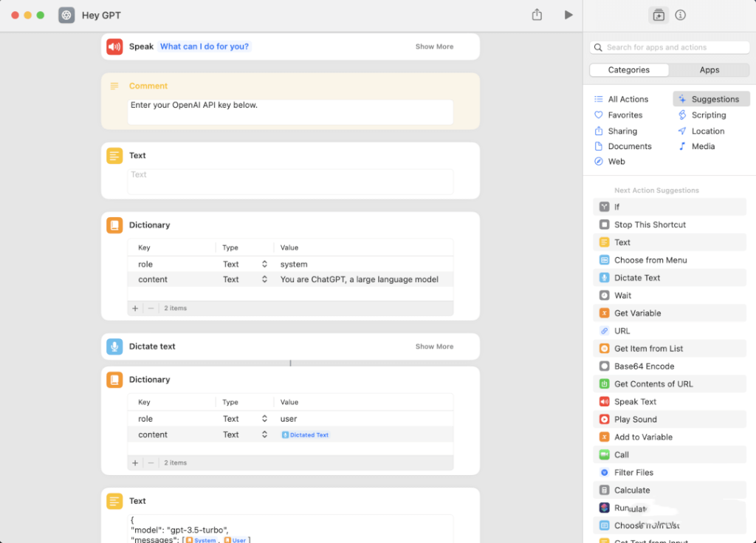
Task: Select the URL action icon in suggestions
Action: click(x=604, y=331)
